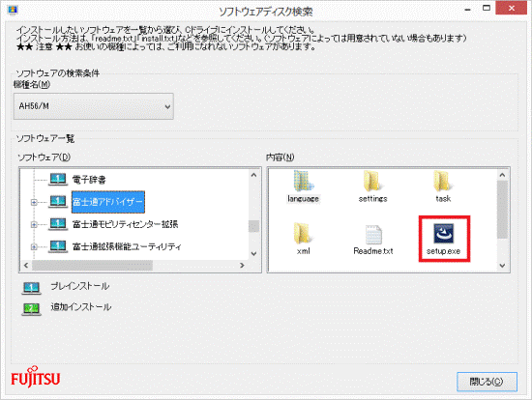Click contents pane vertical scrollbar thumb
The height and width of the screenshot is (400, 532).
pyautogui.click(x=502, y=210)
